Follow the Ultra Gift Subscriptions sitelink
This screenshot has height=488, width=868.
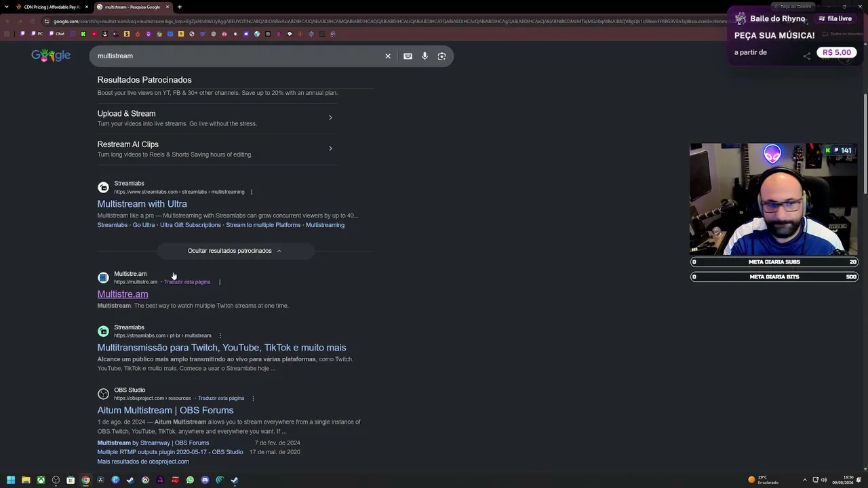click(191, 225)
